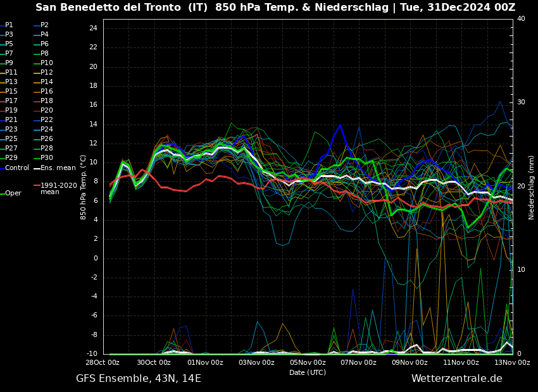Click the GFS Ensemble, 43N, 14E caption
The width and height of the screenshot is (538, 392).
[139, 379]
